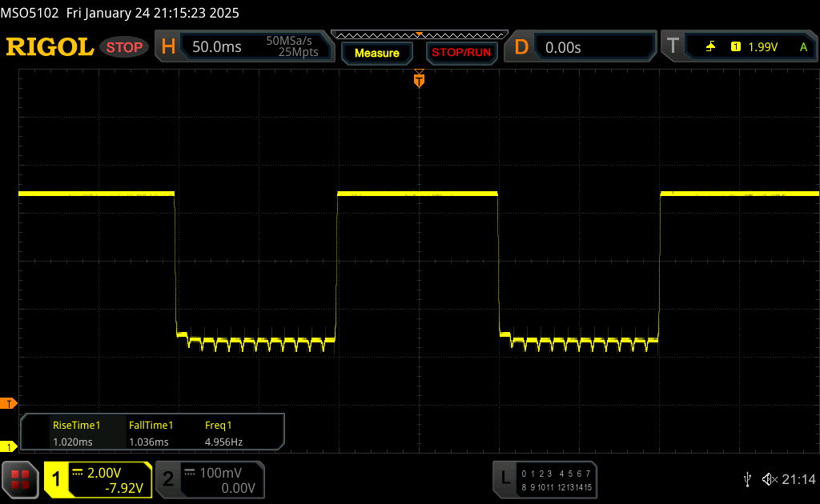
Task: Select the FallTime1 measurement
Action: 151,425
